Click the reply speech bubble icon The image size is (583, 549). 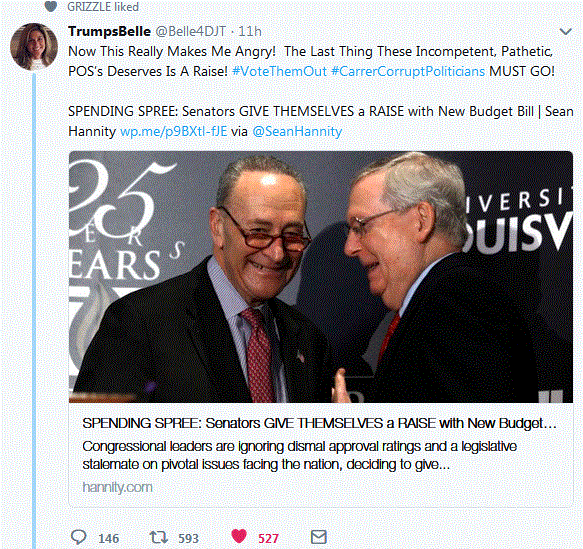point(78,537)
